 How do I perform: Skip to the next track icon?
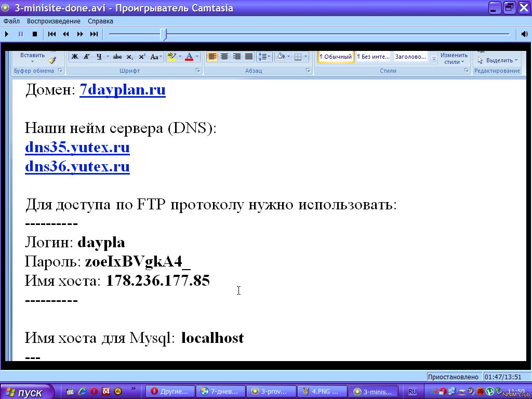pyautogui.click(x=94, y=34)
